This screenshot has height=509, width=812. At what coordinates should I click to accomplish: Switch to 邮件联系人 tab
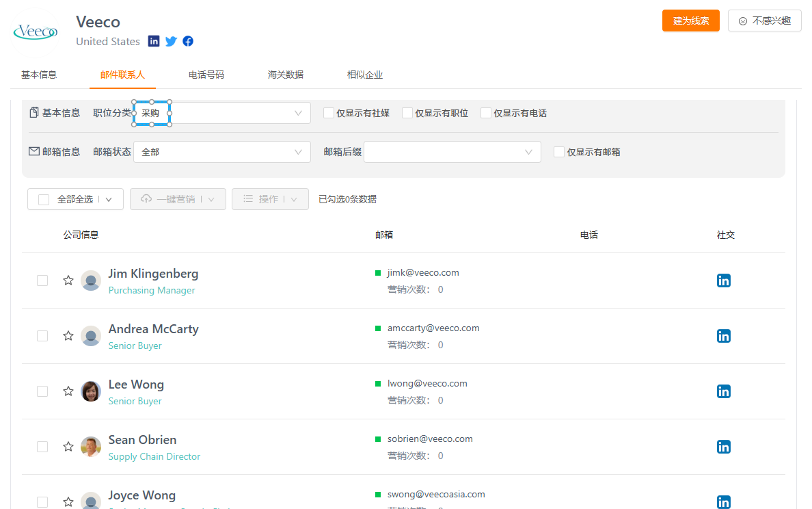[x=122, y=75]
